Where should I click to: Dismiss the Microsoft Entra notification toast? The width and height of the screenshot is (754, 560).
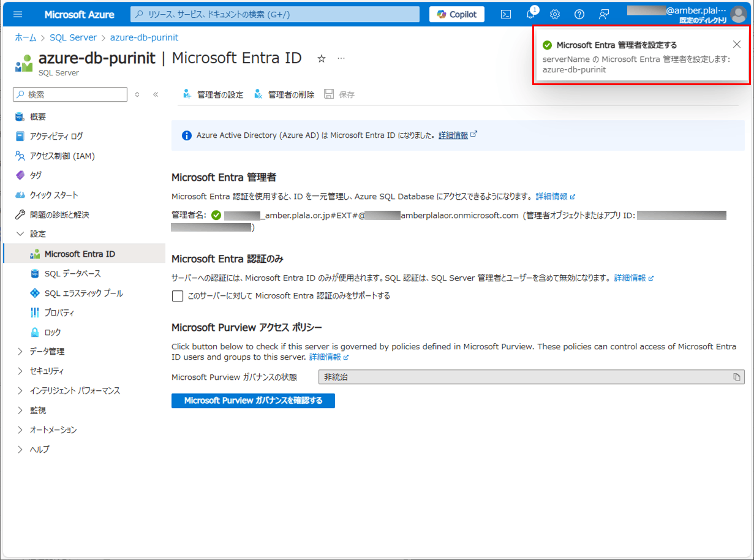[737, 44]
